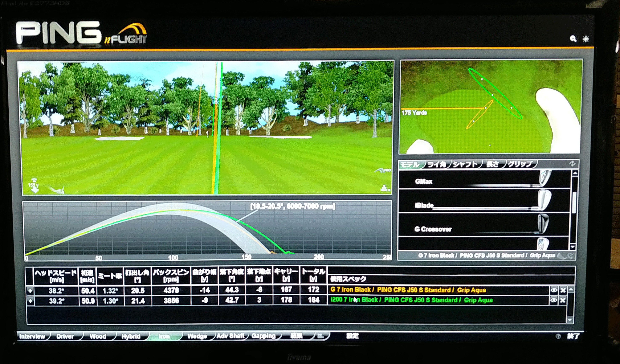Click the club list scroll down arrow
The height and width of the screenshot is (364, 620).
572,247
